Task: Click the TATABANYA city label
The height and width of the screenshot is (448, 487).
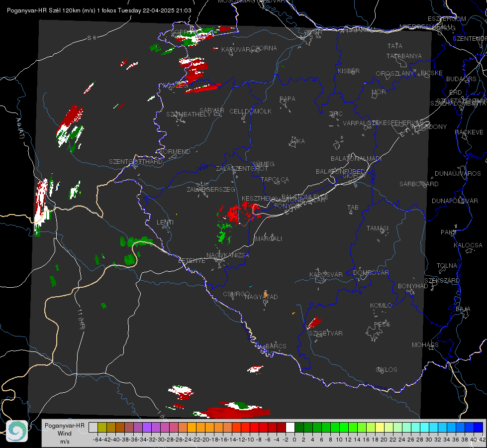Action: 404,56
